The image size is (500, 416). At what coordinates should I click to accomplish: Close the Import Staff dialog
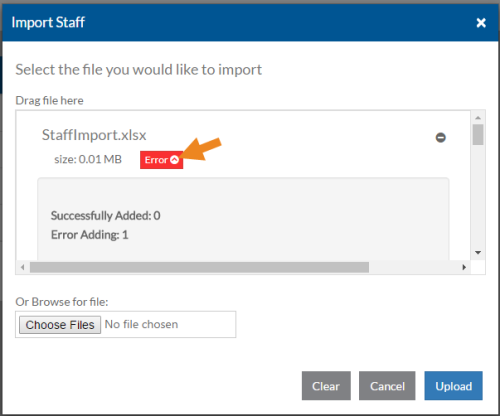point(481,23)
